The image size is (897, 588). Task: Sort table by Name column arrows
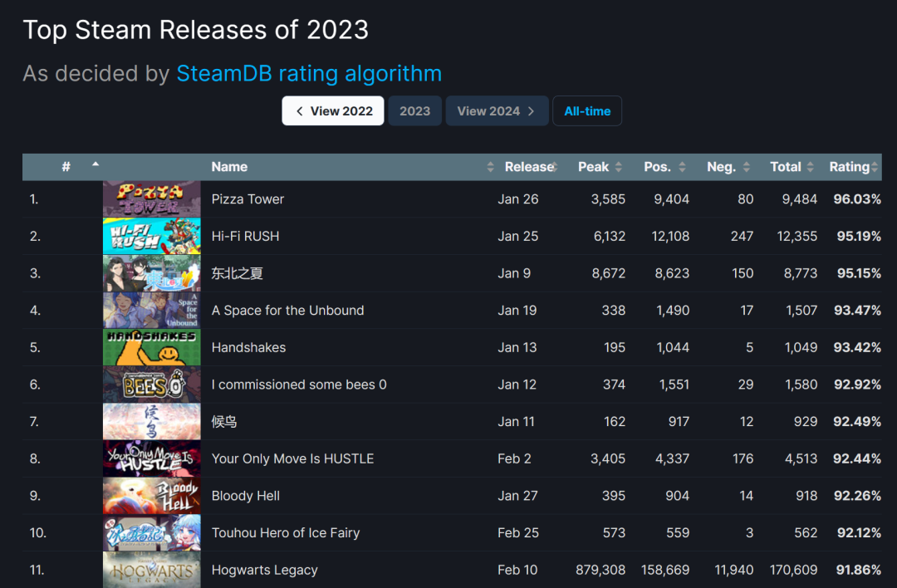pyautogui.click(x=490, y=167)
